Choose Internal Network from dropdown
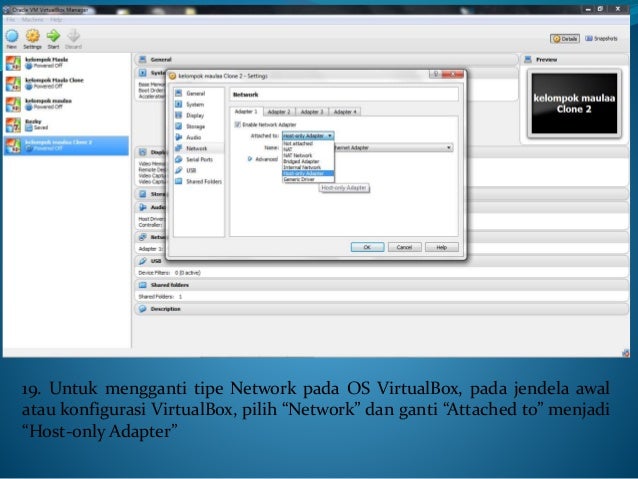638x479 pixels. coord(308,167)
